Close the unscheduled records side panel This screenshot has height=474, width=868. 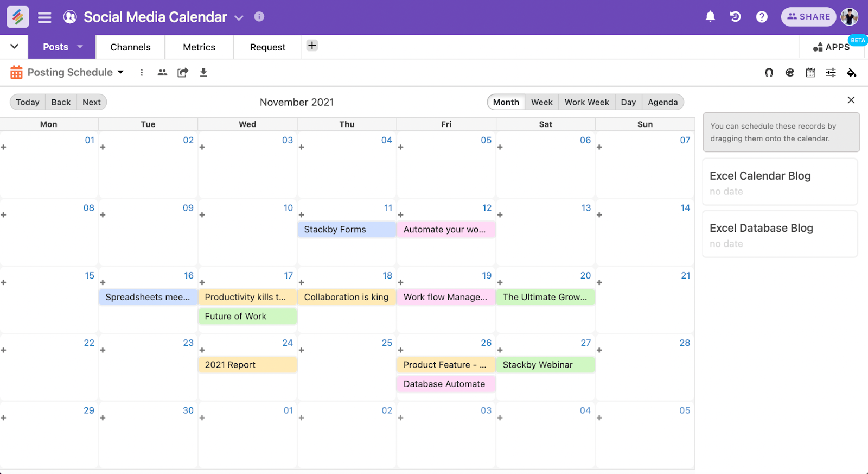click(x=851, y=100)
